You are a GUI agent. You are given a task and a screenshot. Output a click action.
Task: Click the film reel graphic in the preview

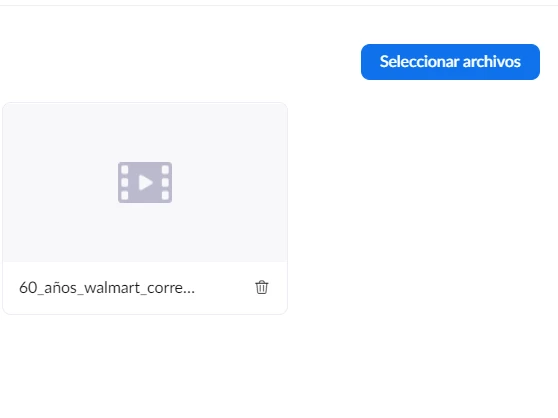145,182
